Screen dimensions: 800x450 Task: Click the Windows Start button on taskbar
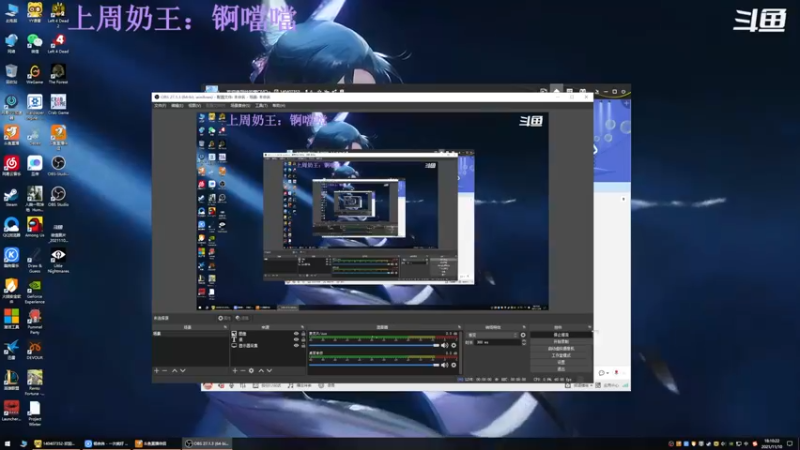coord(7,443)
